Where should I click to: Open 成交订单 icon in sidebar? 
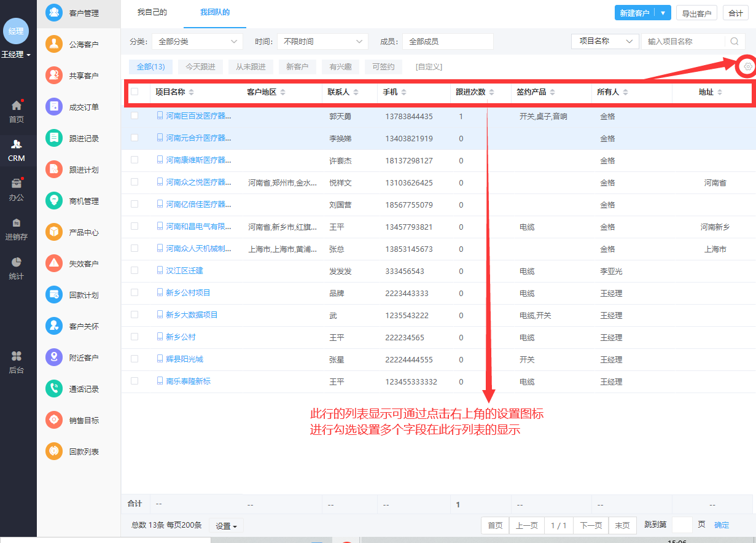54,107
